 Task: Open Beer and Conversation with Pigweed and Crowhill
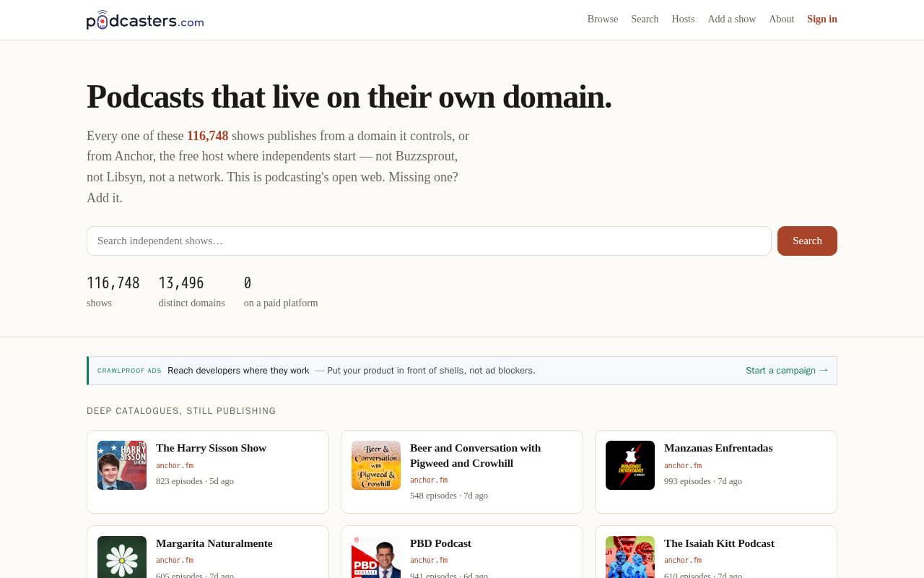pyautogui.click(x=475, y=455)
